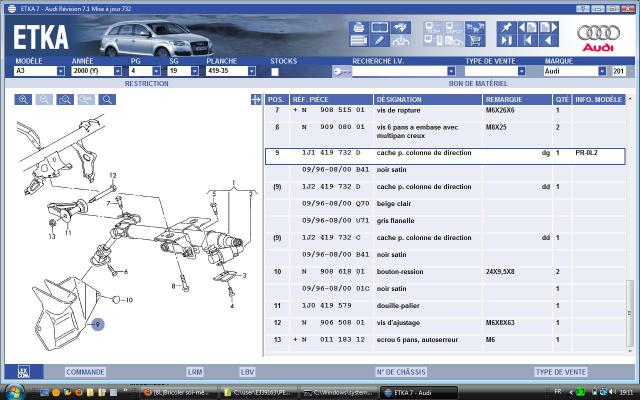Click the parts list vertical scrollbar thumb

point(630,313)
